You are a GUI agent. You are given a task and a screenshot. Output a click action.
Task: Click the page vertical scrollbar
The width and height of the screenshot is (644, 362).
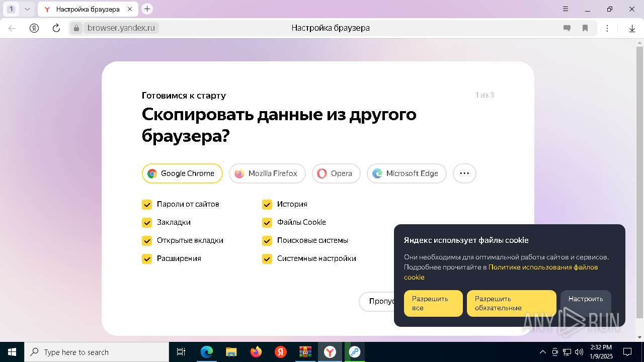639,182
